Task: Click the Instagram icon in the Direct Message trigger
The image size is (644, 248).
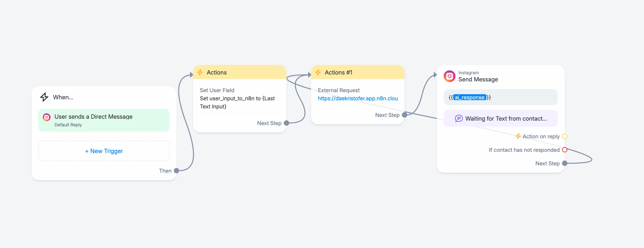Action: pyautogui.click(x=47, y=117)
